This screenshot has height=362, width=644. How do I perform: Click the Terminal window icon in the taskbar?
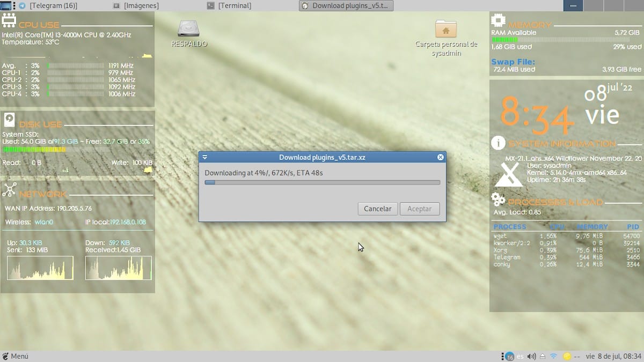click(210, 5)
